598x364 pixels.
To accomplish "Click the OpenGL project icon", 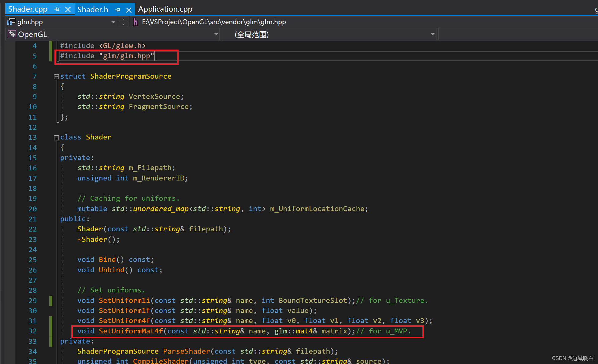I will tap(12, 34).
